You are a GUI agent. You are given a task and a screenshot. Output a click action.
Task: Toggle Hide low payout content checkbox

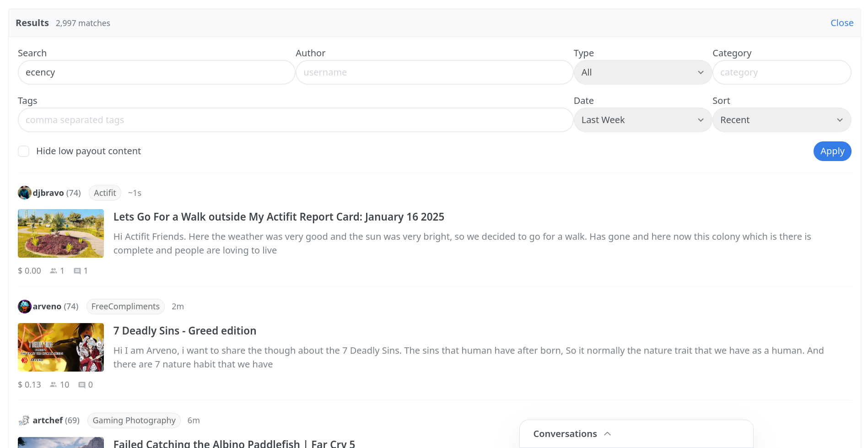point(24,151)
